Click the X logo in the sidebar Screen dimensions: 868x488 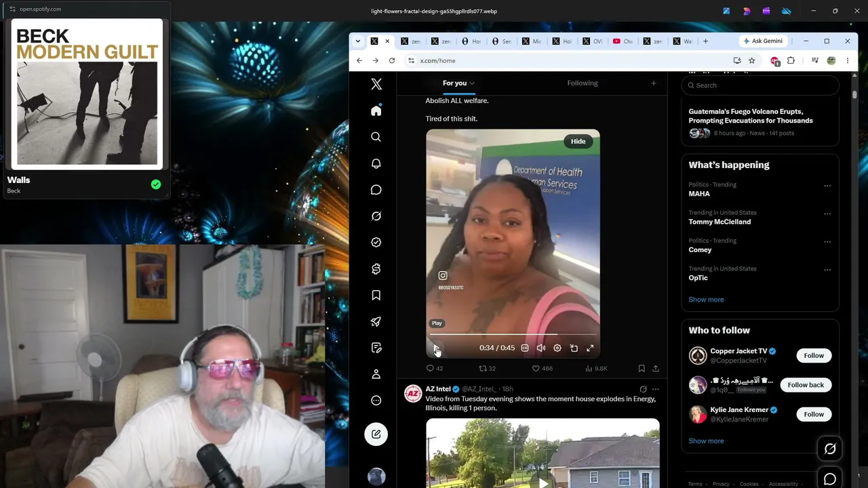[376, 84]
